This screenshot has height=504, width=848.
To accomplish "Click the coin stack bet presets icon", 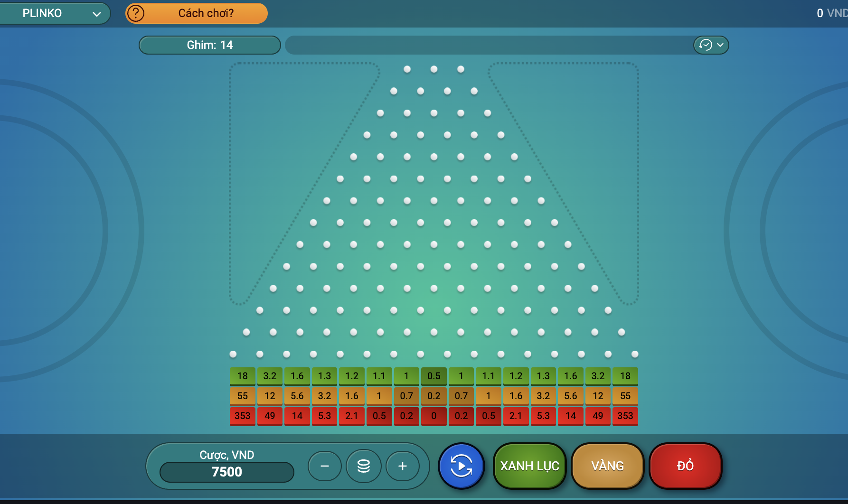I will (x=364, y=466).
